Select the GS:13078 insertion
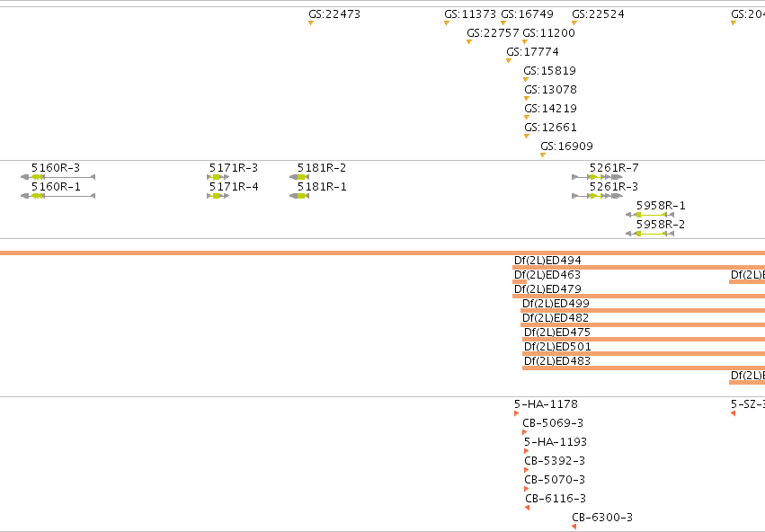This screenshot has height=532, width=765. click(x=550, y=90)
